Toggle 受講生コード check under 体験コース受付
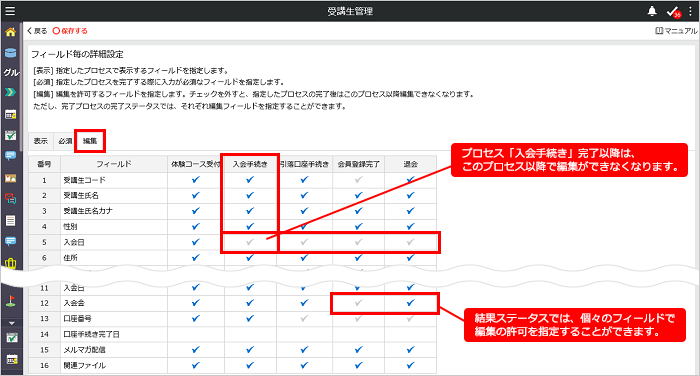 [x=196, y=180]
